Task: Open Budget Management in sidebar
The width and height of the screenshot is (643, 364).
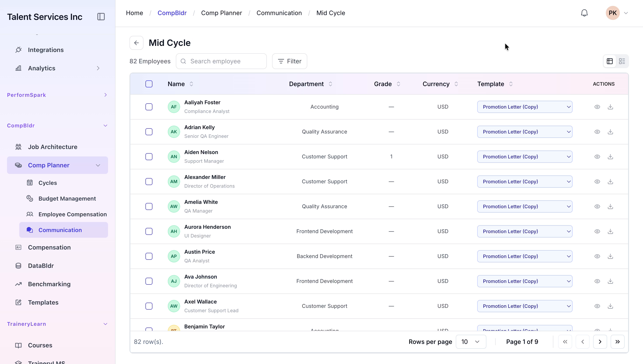Action: (x=67, y=199)
